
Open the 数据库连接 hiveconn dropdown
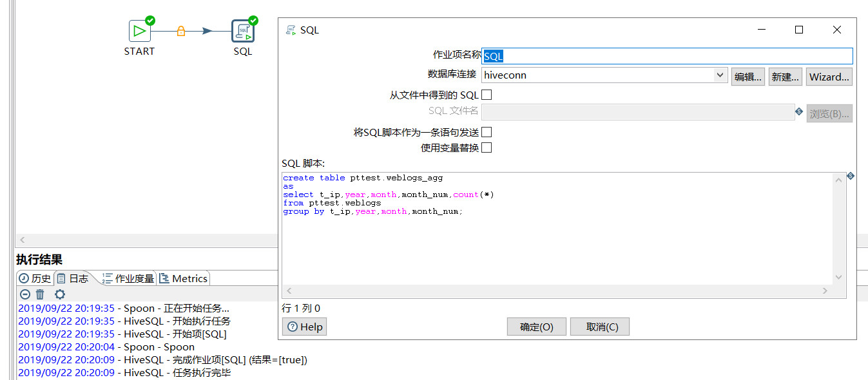tap(720, 75)
